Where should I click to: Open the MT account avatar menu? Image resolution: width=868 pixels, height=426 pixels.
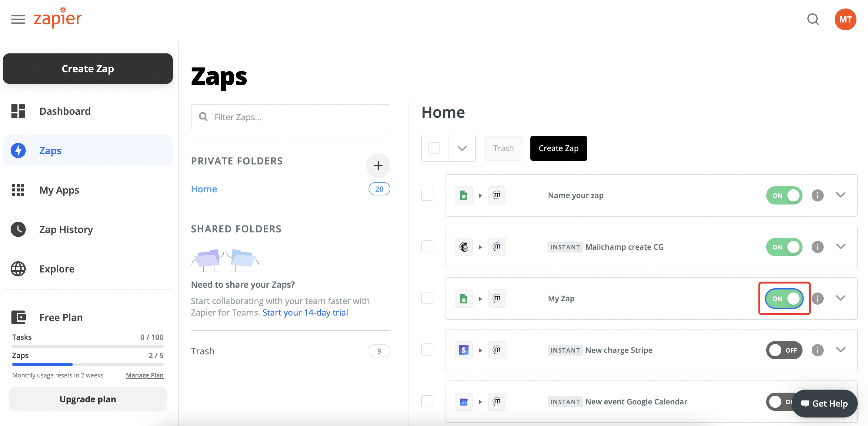tap(846, 19)
